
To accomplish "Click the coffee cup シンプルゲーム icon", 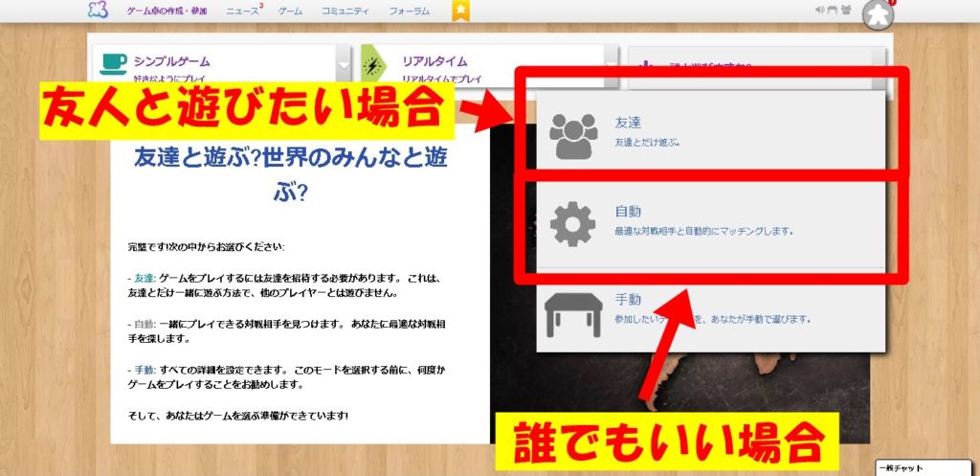I will click(113, 64).
